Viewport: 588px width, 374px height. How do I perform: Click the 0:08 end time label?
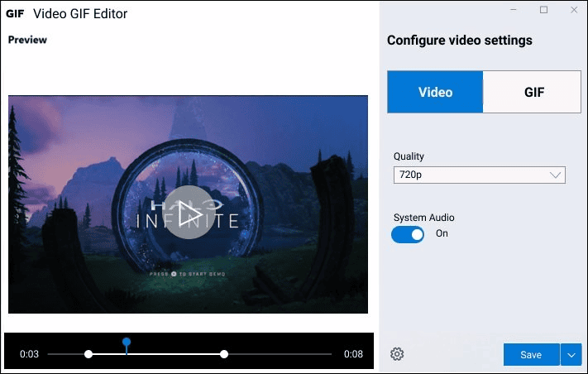coord(353,354)
